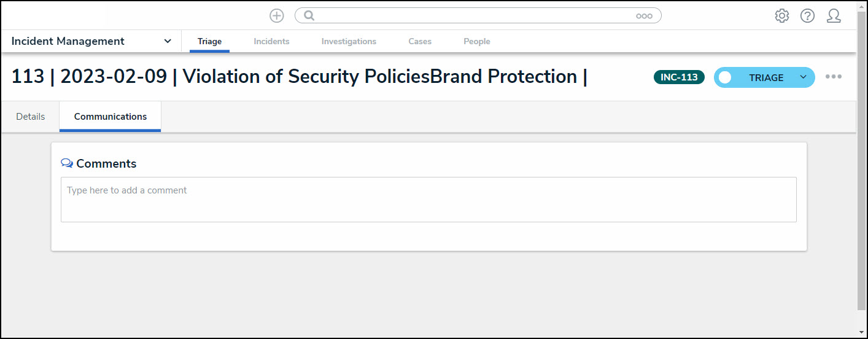Screen dimensions: 868x339
Task: Click the plus create-new icon
Action: 277,16
